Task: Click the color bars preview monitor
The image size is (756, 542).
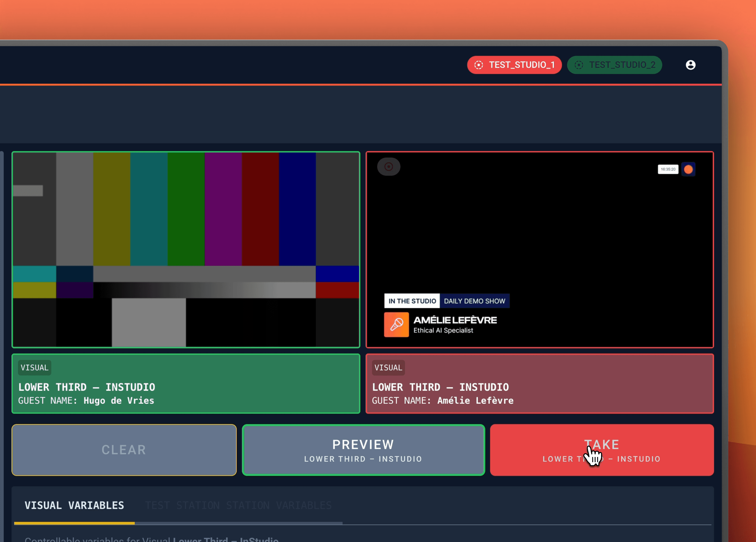Action: click(186, 249)
